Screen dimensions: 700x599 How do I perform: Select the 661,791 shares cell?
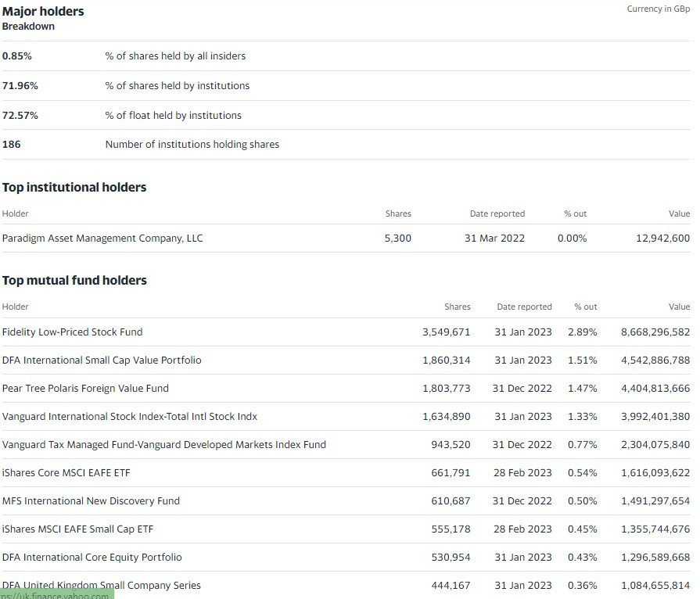(x=451, y=472)
